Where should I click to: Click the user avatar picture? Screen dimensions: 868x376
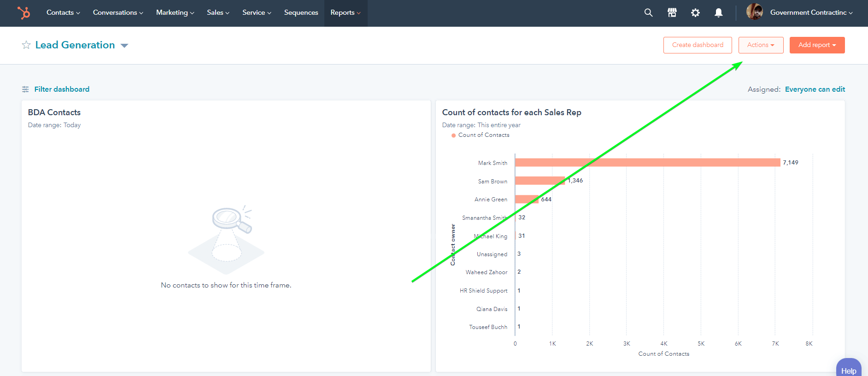point(754,12)
